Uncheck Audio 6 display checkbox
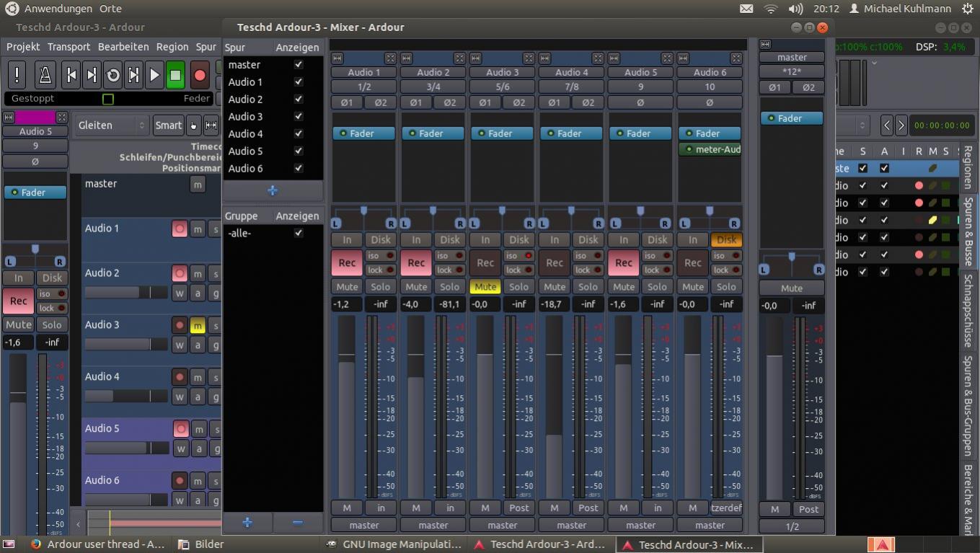The image size is (980, 553). pos(299,168)
